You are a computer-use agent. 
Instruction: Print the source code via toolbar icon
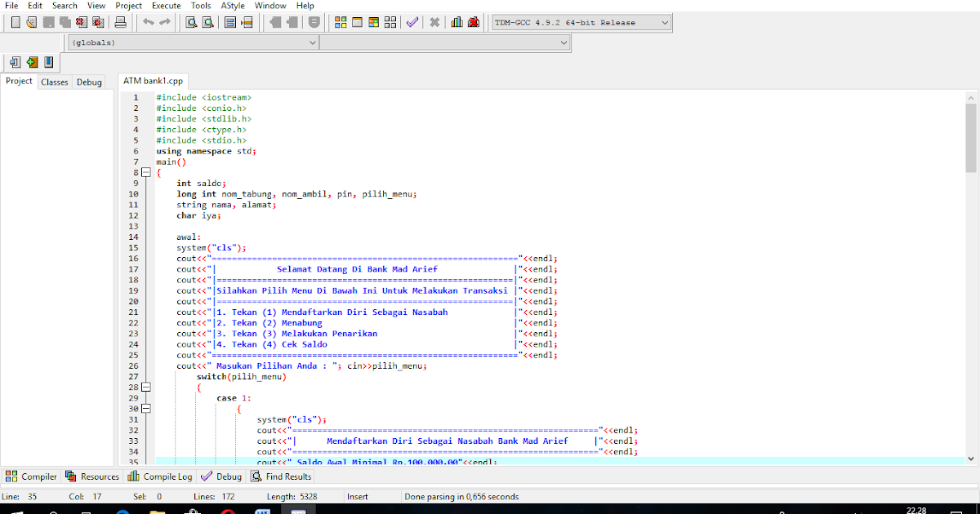coord(121,22)
